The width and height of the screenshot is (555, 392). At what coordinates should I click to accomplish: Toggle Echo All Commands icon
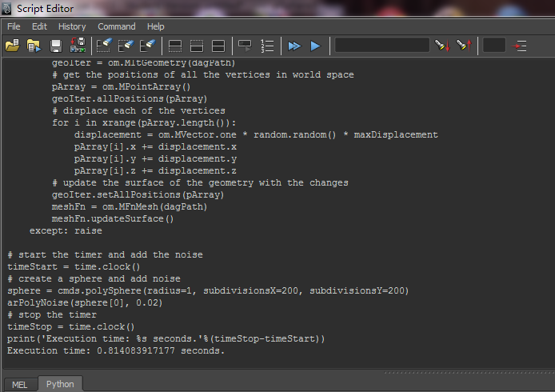pyautogui.click(x=245, y=46)
